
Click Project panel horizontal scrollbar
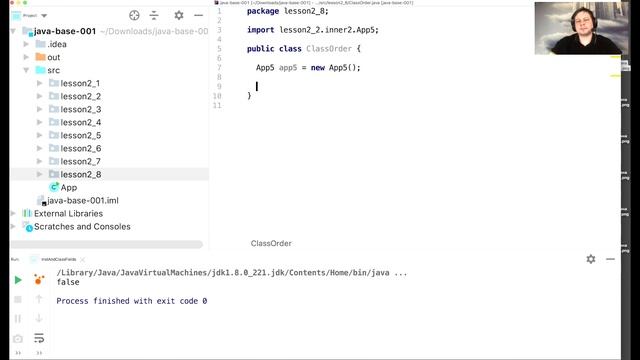click(107, 244)
